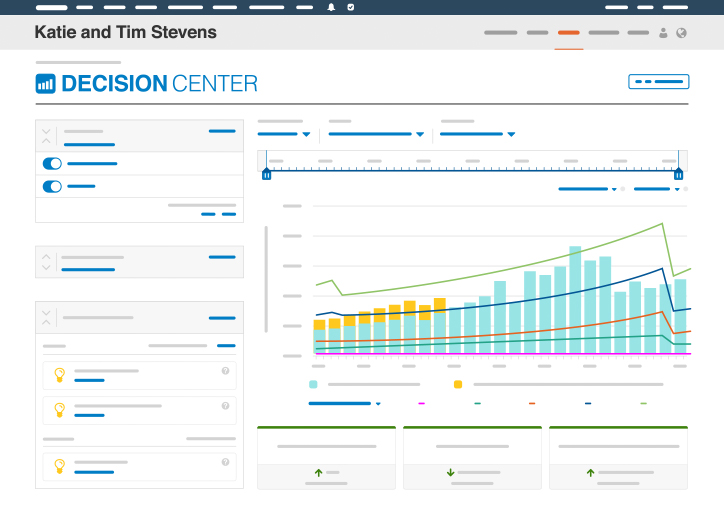Click the vertical scrollbar left of the chart
The height and width of the screenshot is (513, 724).
pyautogui.click(x=266, y=279)
